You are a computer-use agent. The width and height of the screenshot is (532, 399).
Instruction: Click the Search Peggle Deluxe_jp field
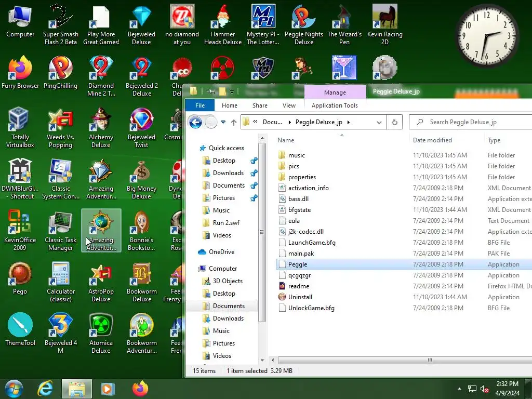pyautogui.click(x=472, y=122)
